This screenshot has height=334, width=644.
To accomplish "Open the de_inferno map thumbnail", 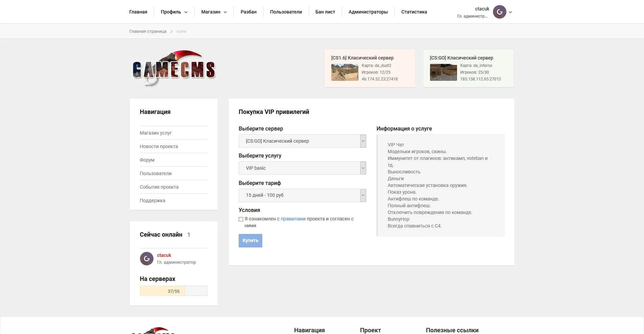I will (443, 72).
